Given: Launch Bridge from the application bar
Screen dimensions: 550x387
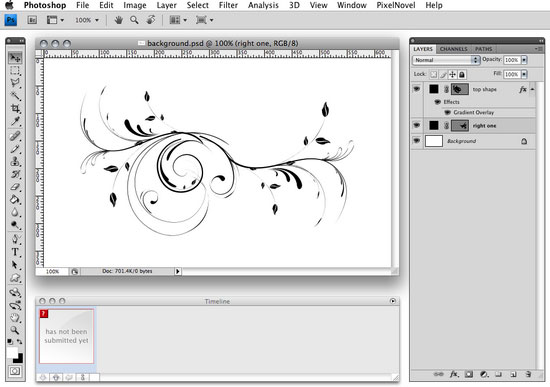Looking at the screenshot, I should (x=32, y=20).
